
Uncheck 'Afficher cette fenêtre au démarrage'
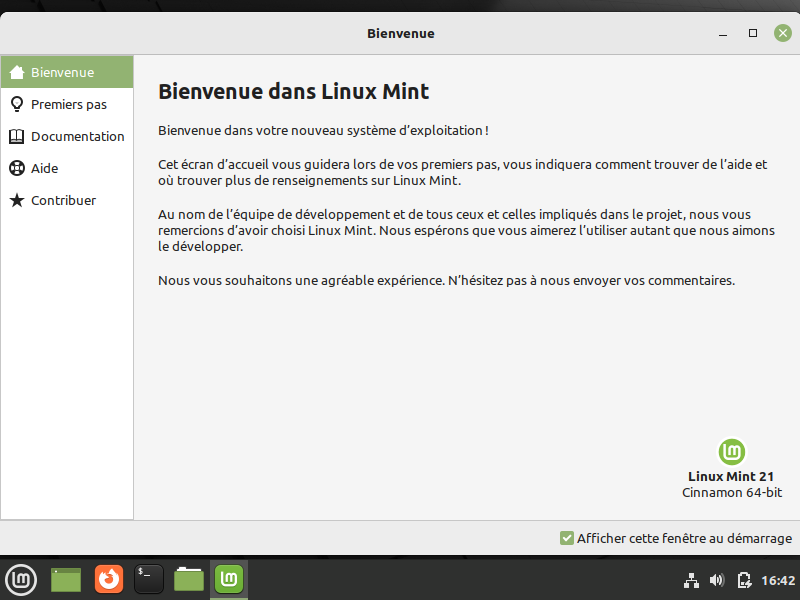pos(565,538)
